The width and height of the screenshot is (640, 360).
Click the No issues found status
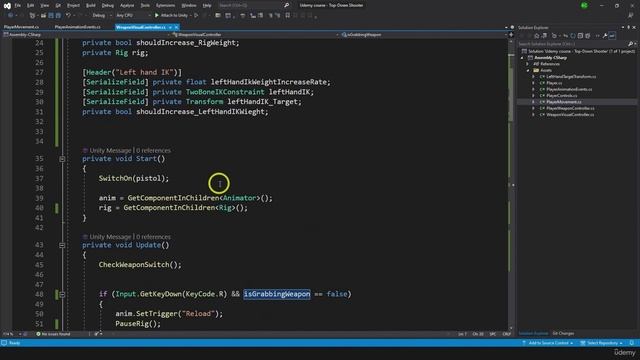pyautogui.click(x=53, y=334)
